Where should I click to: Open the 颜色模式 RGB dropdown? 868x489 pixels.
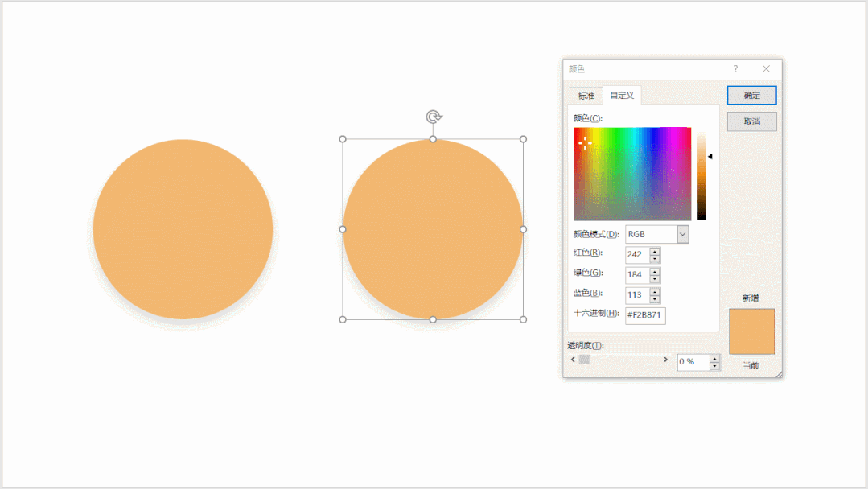[682, 234]
